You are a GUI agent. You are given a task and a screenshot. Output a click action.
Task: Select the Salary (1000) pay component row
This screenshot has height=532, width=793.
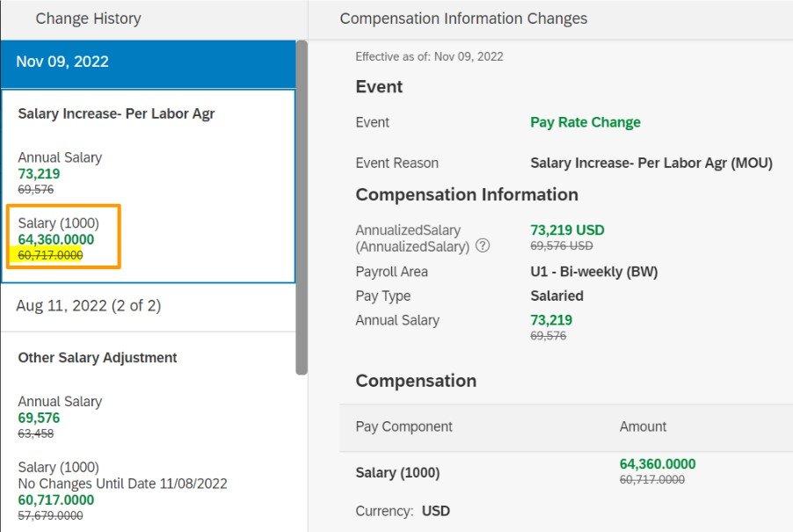[397, 473]
